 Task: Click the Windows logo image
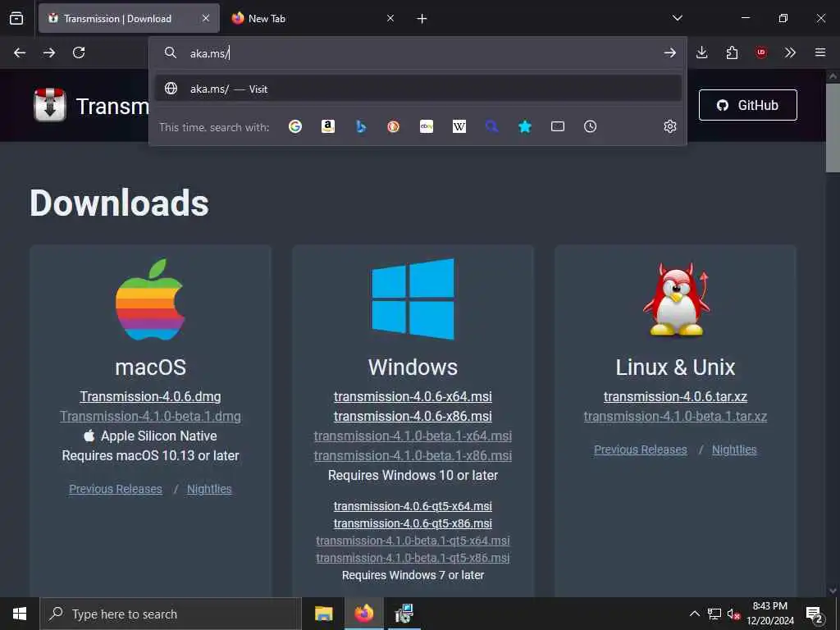[x=413, y=299]
